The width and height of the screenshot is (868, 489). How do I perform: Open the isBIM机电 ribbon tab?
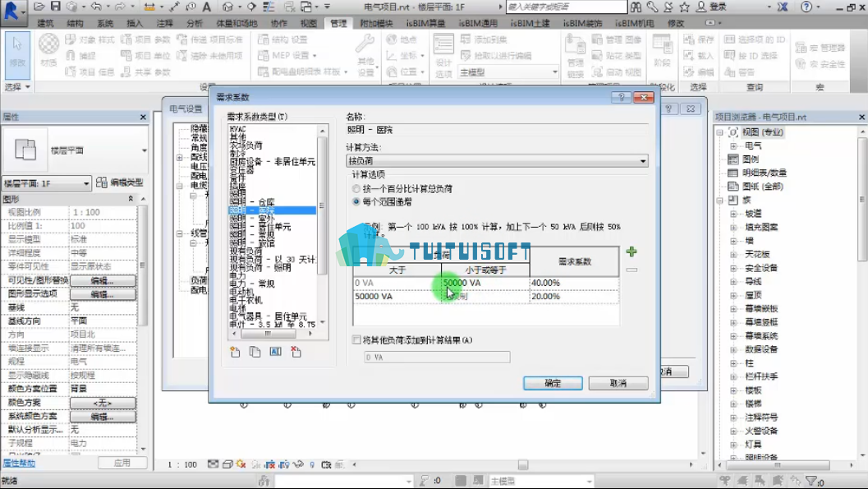635,23
